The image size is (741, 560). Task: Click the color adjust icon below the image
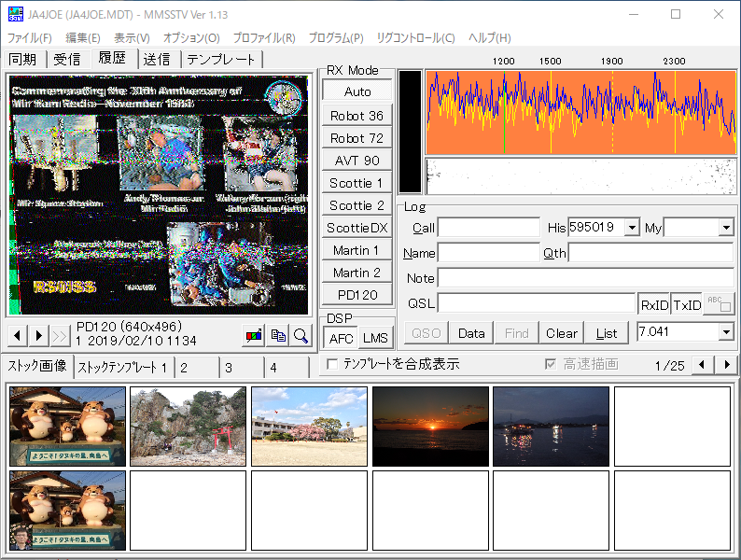253,335
